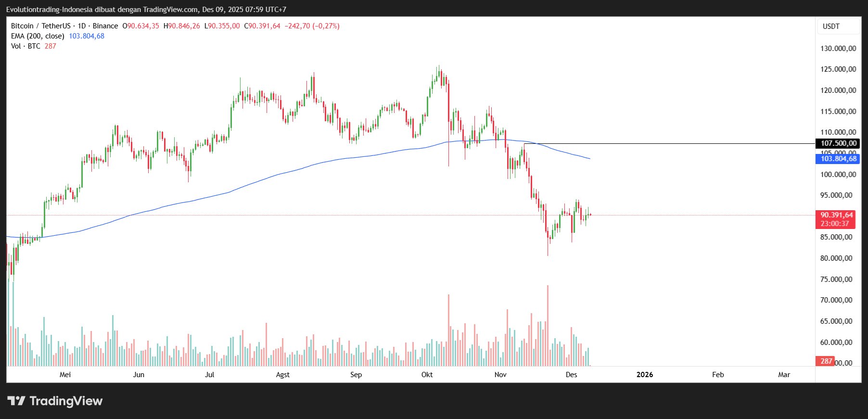Select the EMA (200, close) indicator legend
The image size is (868, 419).
coord(38,36)
